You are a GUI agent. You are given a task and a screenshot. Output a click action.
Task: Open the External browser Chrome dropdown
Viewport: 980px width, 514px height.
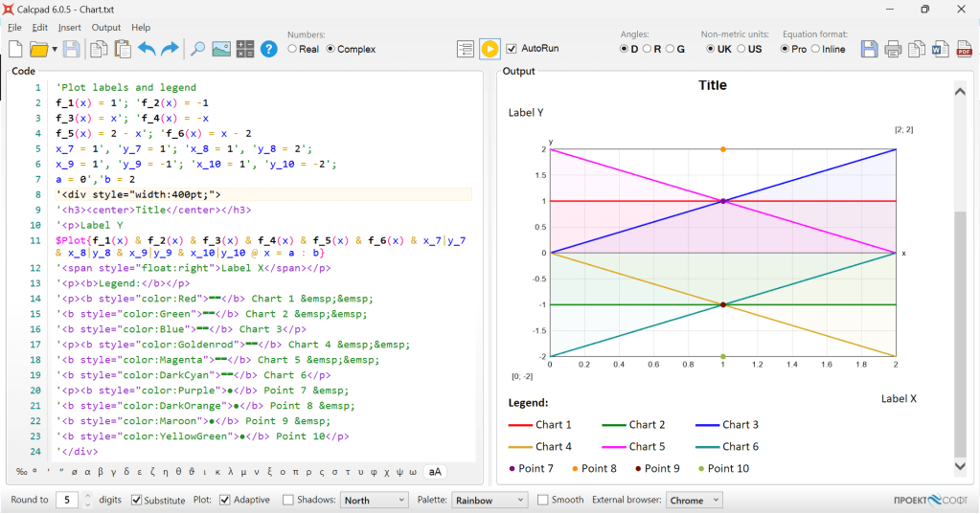[x=694, y=500]
